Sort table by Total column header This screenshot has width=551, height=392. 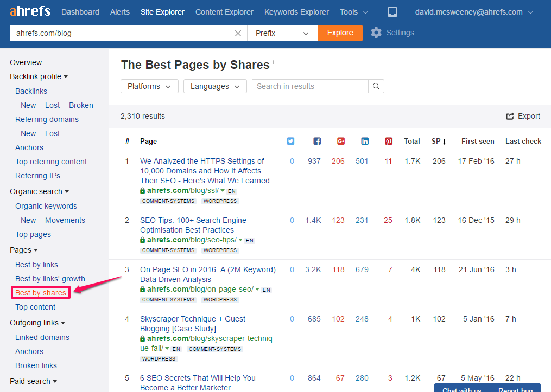point(412,141)
